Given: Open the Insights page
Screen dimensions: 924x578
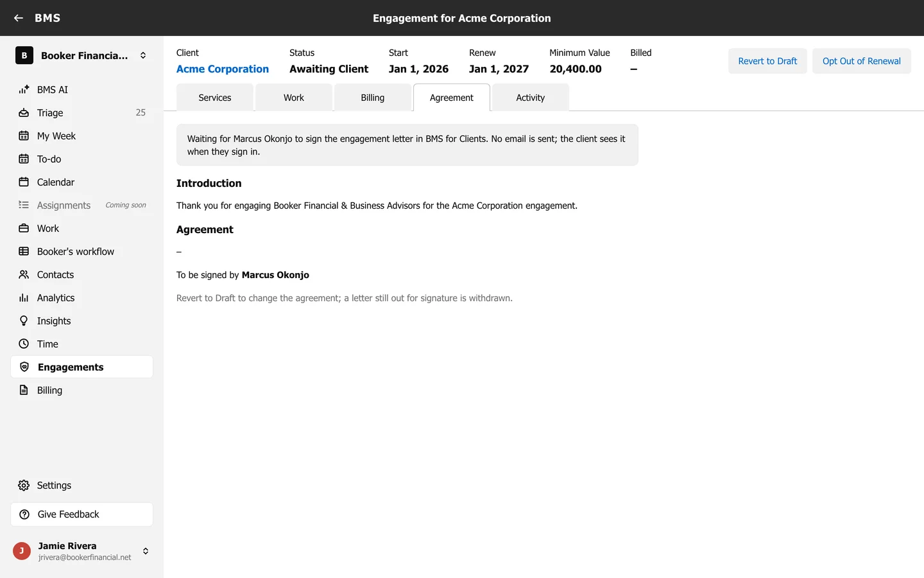Looking at the screenshot, I should 82,320.
